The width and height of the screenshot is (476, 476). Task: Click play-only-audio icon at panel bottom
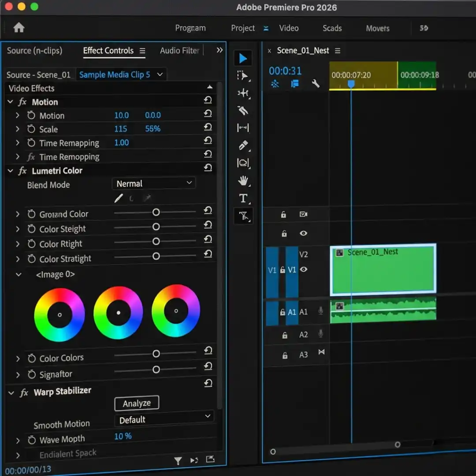click(x=194, y=460)
